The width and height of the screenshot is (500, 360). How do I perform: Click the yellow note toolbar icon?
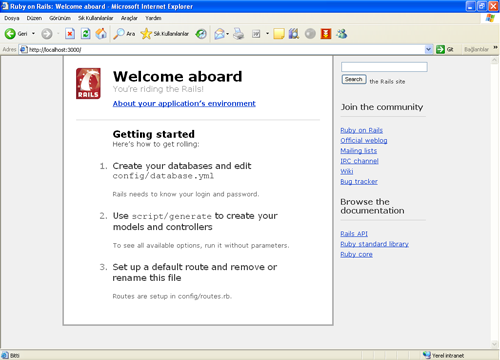click(279, 34)
